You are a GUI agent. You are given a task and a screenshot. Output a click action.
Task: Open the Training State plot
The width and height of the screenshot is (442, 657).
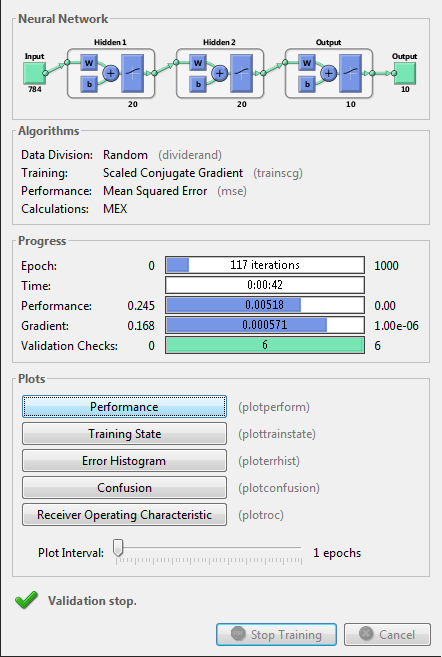(x=124, y=434)
